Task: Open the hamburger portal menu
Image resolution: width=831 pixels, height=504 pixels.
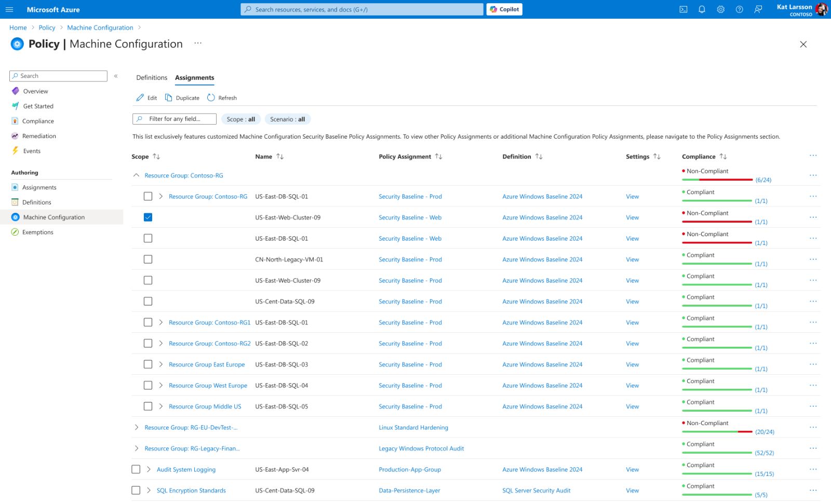Action: tap(9, 9)
